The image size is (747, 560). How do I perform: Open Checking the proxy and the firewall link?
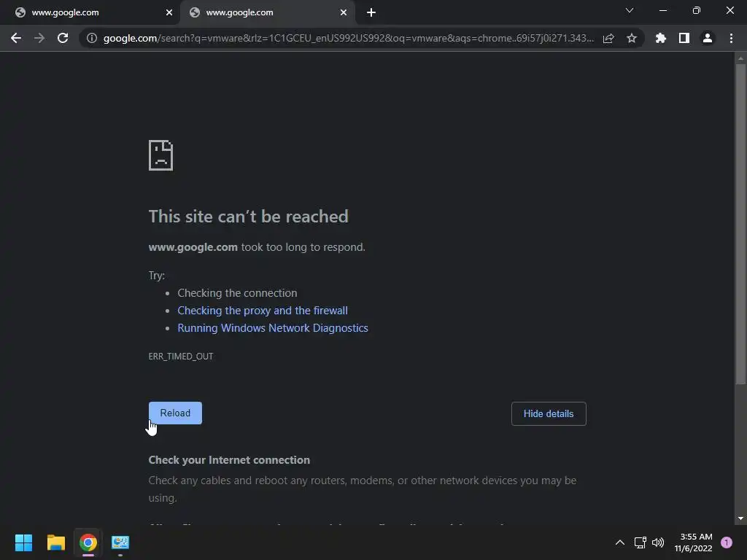pos(263,311)
